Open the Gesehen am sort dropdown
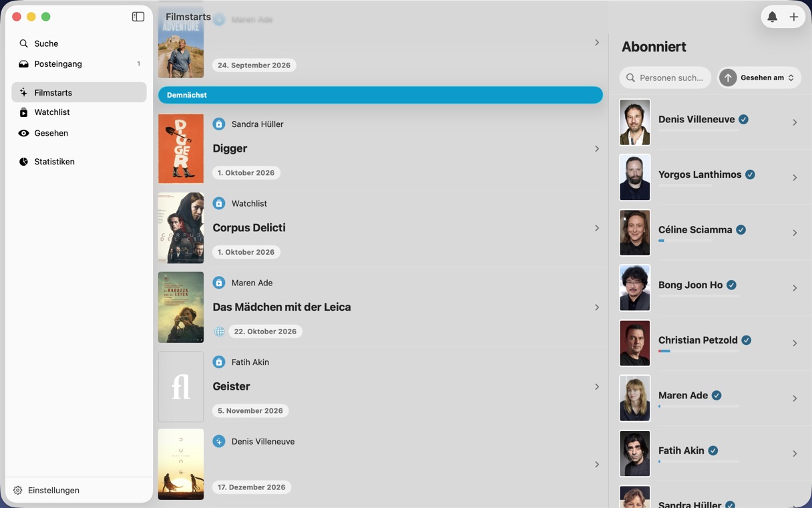Screen dimensions: 812x508 coord(767,78)
